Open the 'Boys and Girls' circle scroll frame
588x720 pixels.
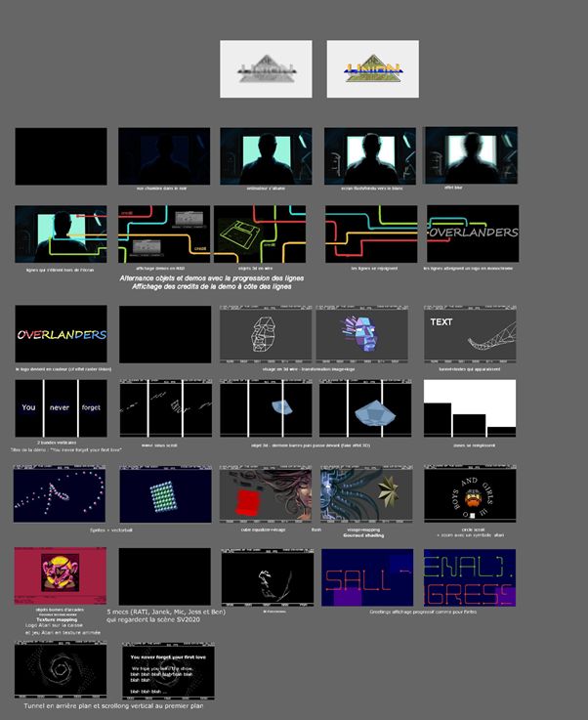pyautogui.click(x=470, y=493)
